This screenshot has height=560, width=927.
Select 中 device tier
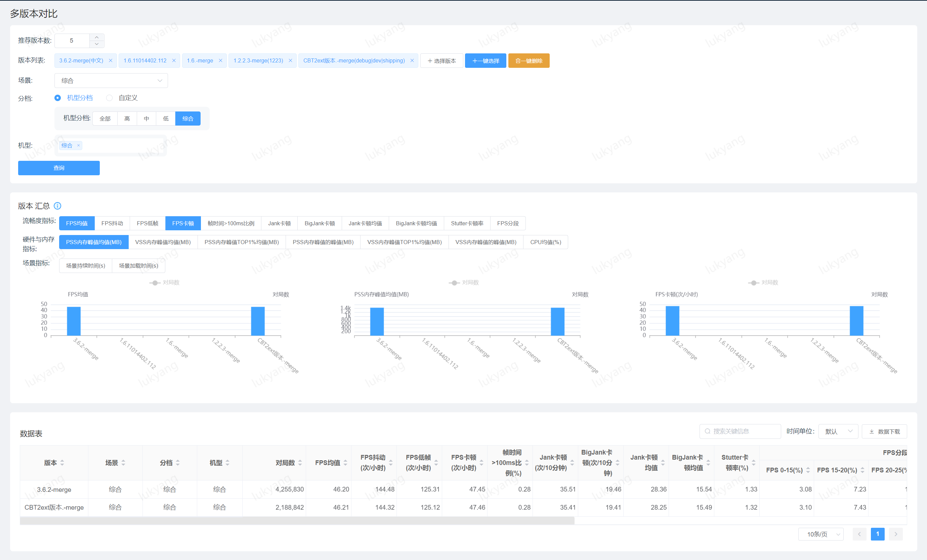point(147,119)
